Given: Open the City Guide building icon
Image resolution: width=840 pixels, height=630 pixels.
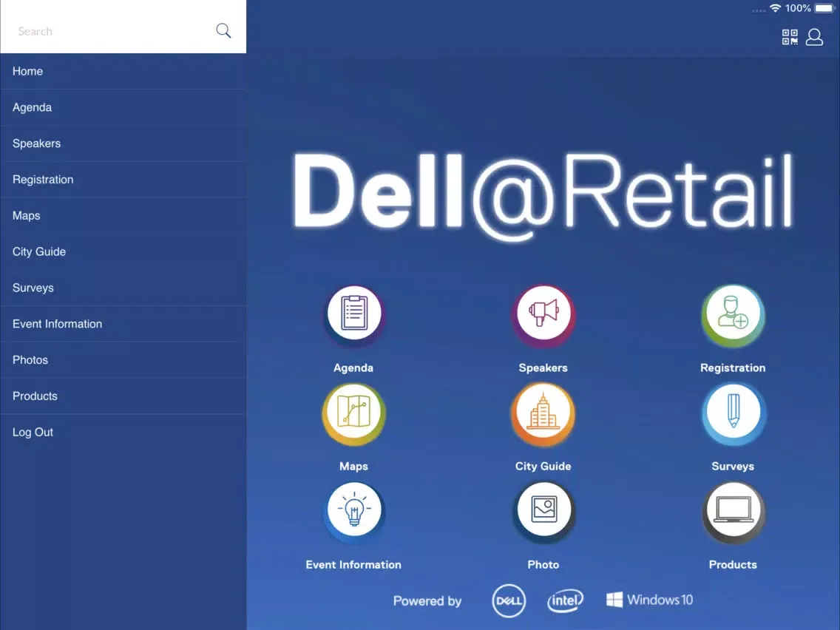Looking at the screenshot, I should tap(543, 413).
